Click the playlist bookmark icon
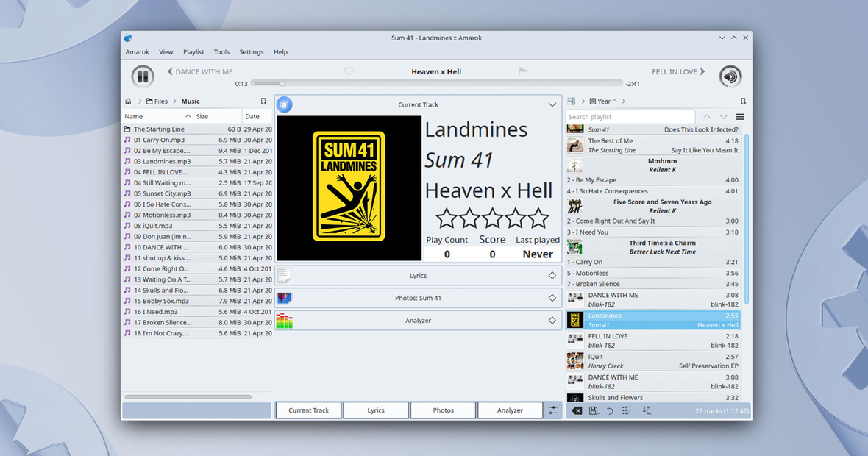Image resolution: width=868 pixels, height=456 pixels. pos(744,101)
